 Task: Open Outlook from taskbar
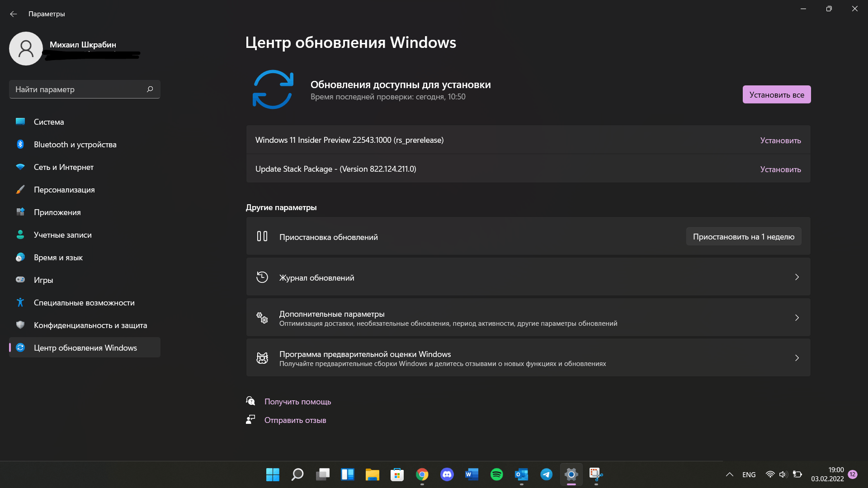point(522,474)
